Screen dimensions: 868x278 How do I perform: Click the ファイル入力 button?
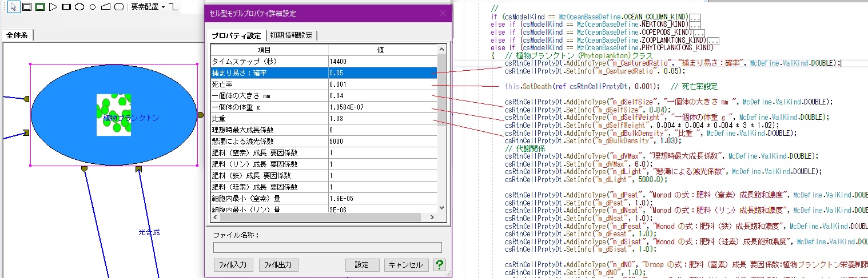[x=233, y=265]
